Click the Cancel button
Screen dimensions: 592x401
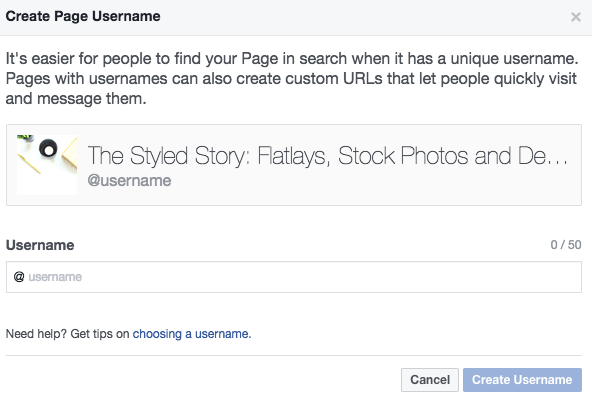pos(430,379)
